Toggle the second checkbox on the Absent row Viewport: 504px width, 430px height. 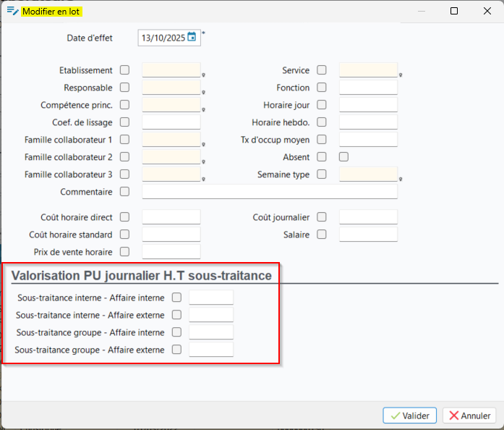coord(343,157)
